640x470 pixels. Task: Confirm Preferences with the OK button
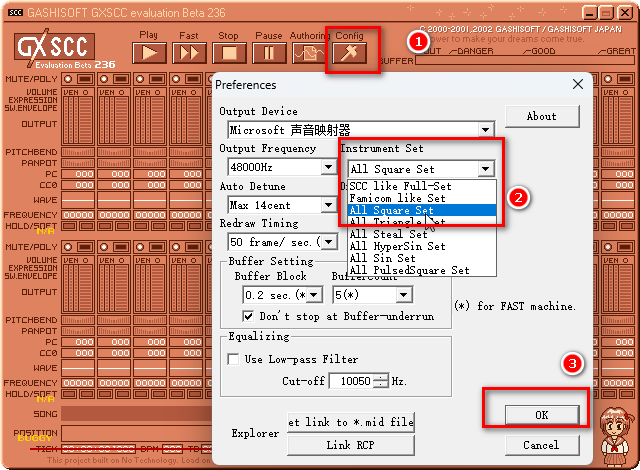(x=542, y=415)
